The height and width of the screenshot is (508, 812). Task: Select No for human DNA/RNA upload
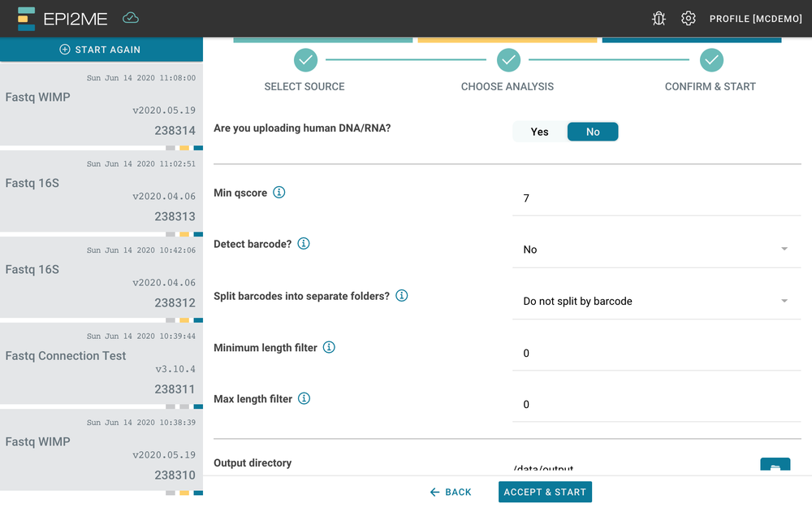(593, 132)
